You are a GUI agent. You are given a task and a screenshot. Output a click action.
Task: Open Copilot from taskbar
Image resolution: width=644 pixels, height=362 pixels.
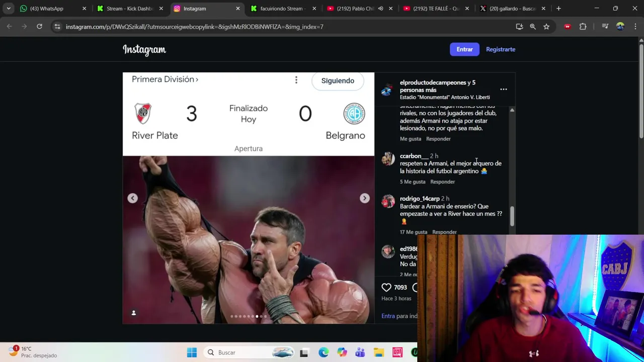click(342, 352)
